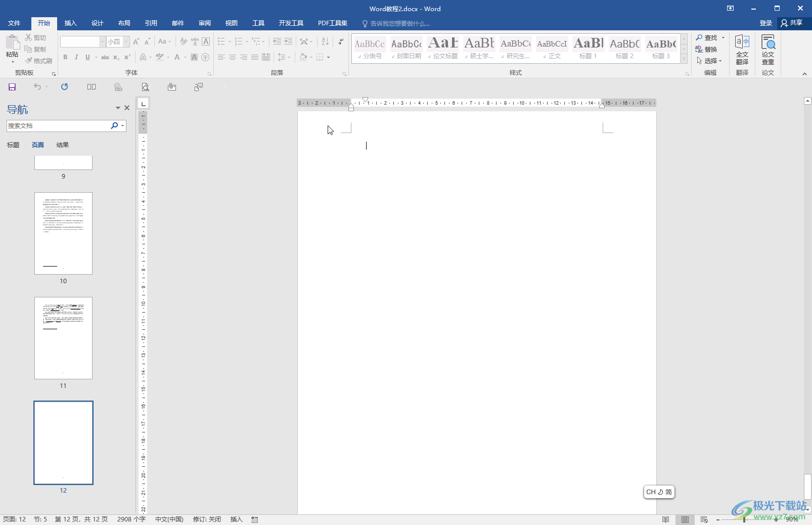812x525 pixels.
Task: Toggle show paragraph marks icon
Action: pos(341,41)
